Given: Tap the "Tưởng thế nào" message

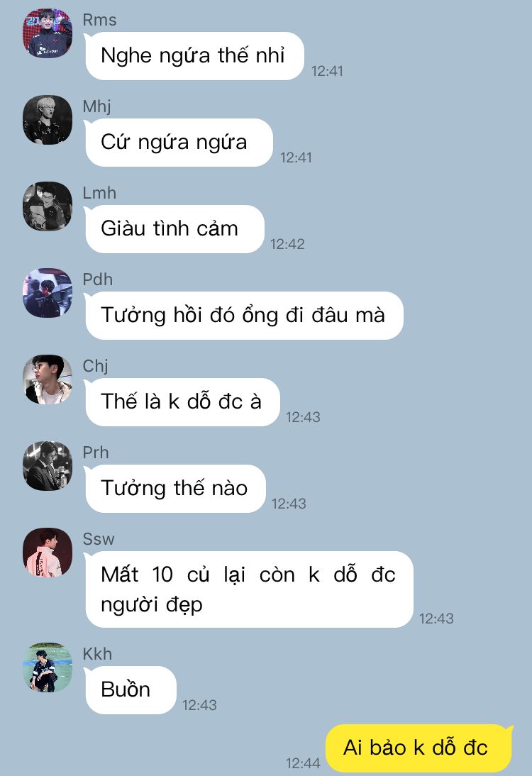Looking at the screenshot, I should point(175,489).
